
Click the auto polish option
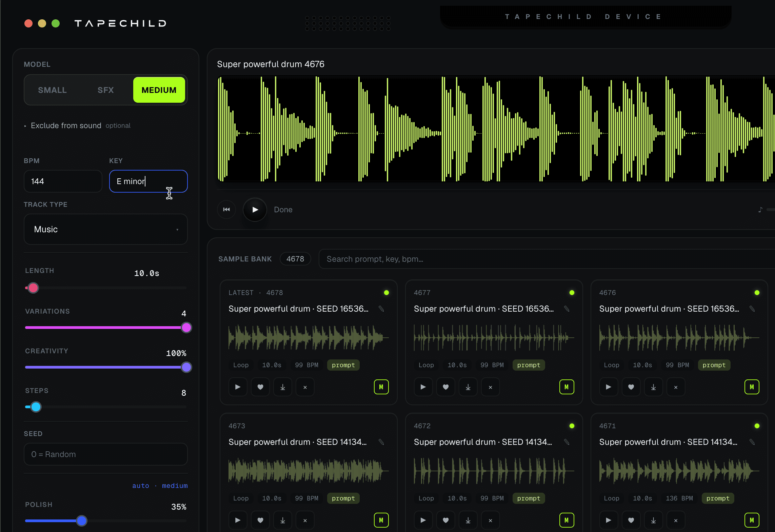(x=140, y=486)
